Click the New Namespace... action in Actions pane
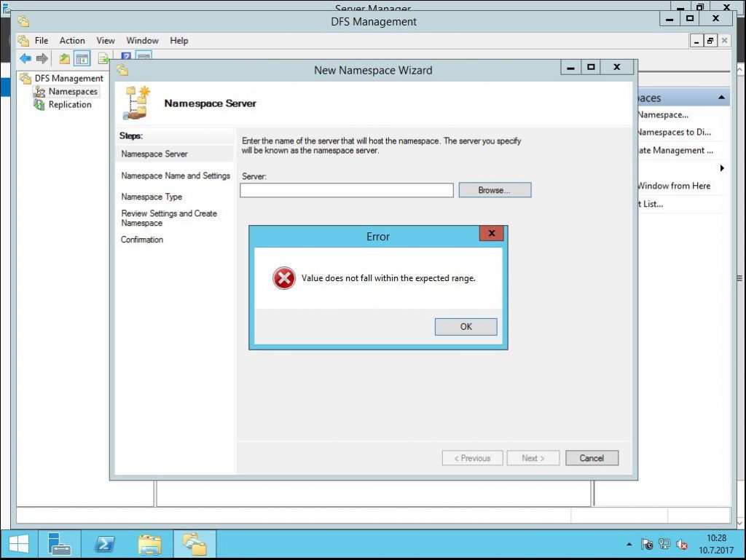 [x=663, y=114]
